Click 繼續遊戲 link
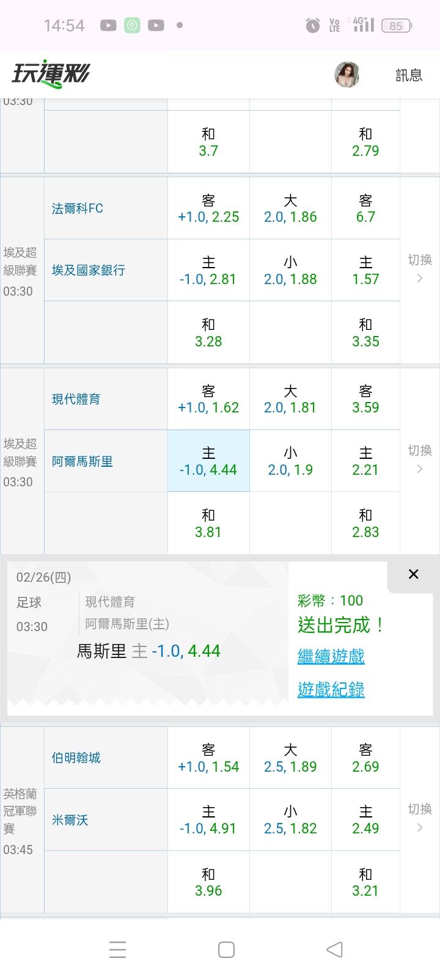This screenshot has height=980, width=440. click(x=331, y=657)
